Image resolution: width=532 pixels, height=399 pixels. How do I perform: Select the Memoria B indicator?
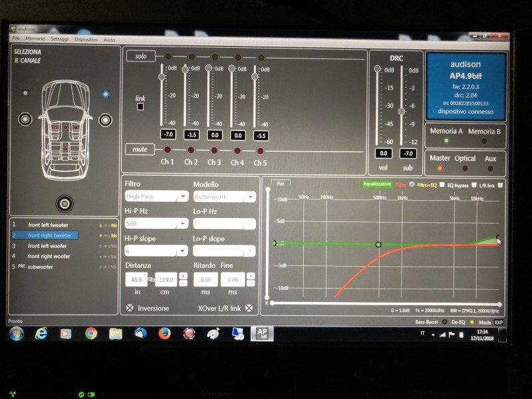pyautogui.click(x=484, y=141)
